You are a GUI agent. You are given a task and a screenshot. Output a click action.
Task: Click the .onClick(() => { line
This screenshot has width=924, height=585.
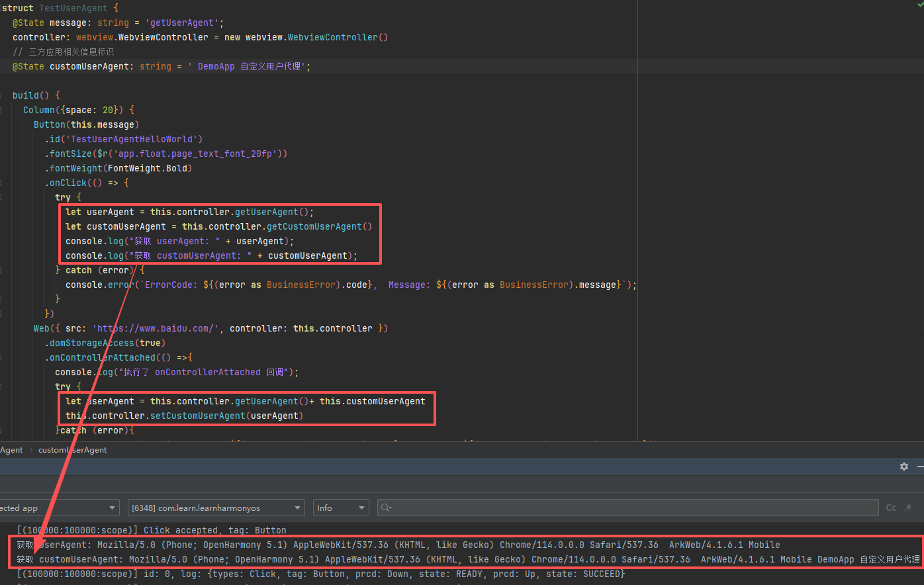[x=87, y=183]
